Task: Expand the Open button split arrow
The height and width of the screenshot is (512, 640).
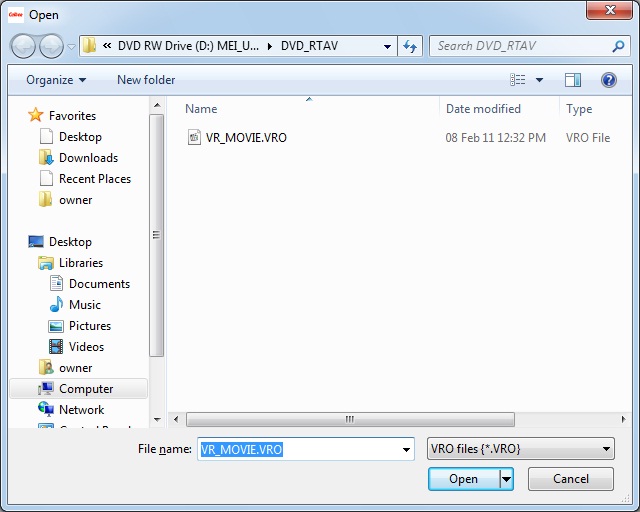Action: 506,479
